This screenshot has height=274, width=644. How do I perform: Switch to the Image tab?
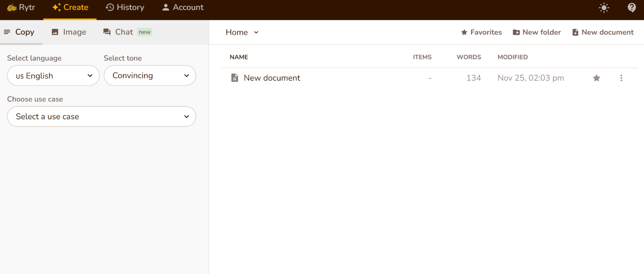[69, 32]
